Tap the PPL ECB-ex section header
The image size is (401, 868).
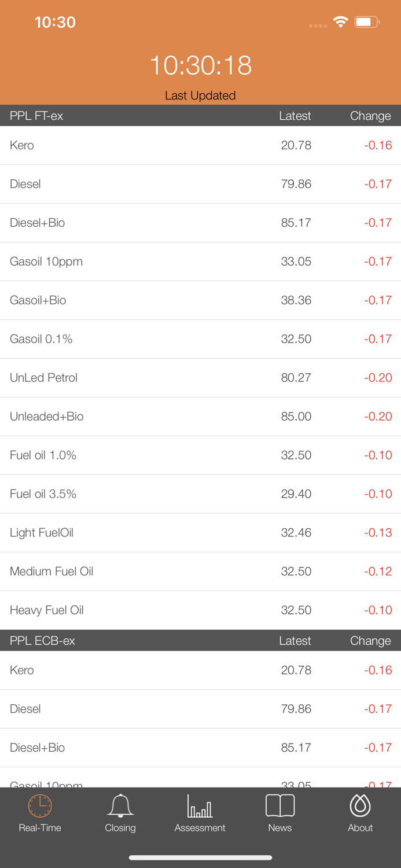point(43,641)
